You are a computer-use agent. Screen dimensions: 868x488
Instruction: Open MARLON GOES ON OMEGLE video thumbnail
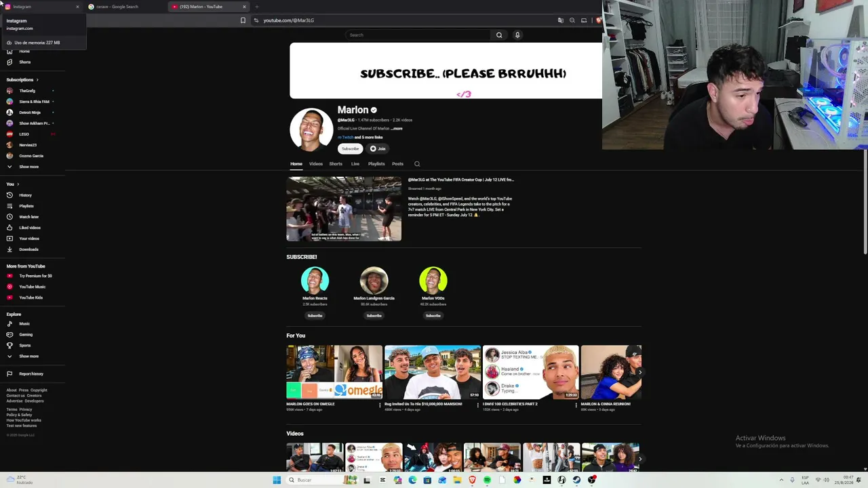coord(334,372)
